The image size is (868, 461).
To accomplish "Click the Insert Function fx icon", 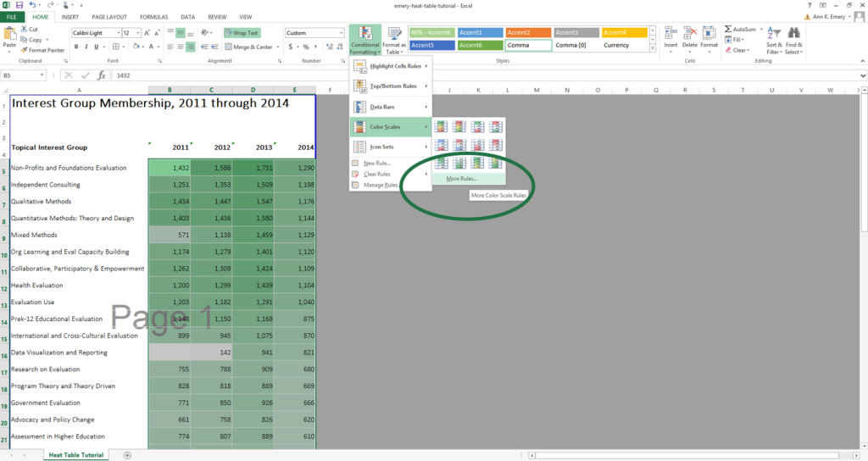I will (102, 75).
